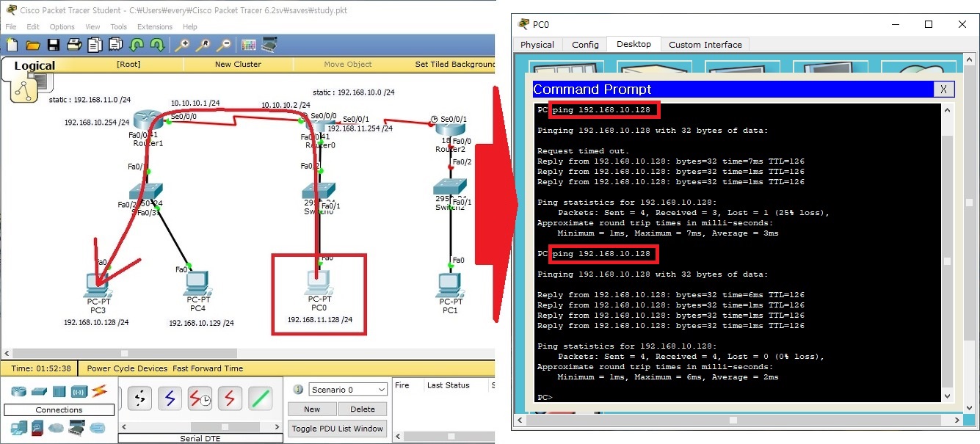Create a new file with the toolbar icon
Viewport: 980px width, 444px height.
12,45
